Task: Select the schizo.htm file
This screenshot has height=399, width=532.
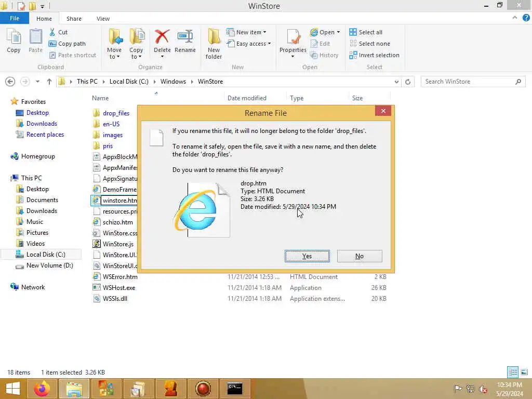Action: (113, 222)
